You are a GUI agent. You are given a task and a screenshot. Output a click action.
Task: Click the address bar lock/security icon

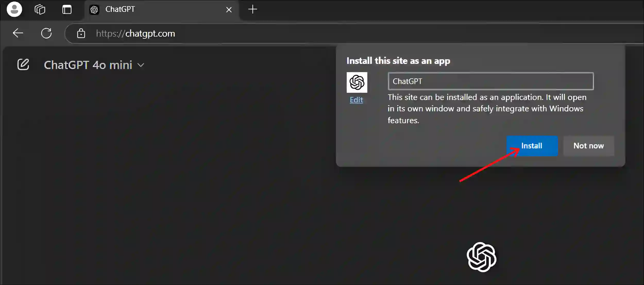tap(81, 33)
